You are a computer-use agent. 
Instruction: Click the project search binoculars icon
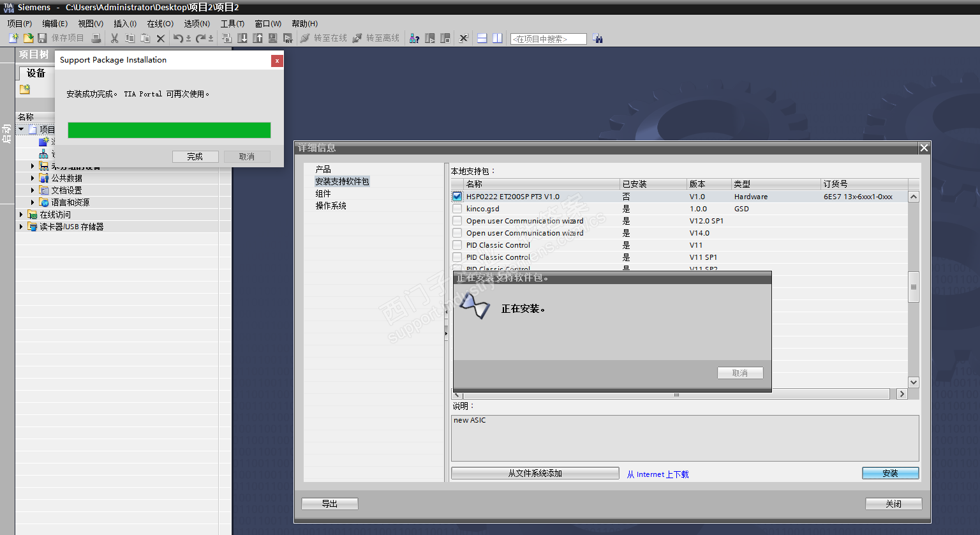point(598,38)
